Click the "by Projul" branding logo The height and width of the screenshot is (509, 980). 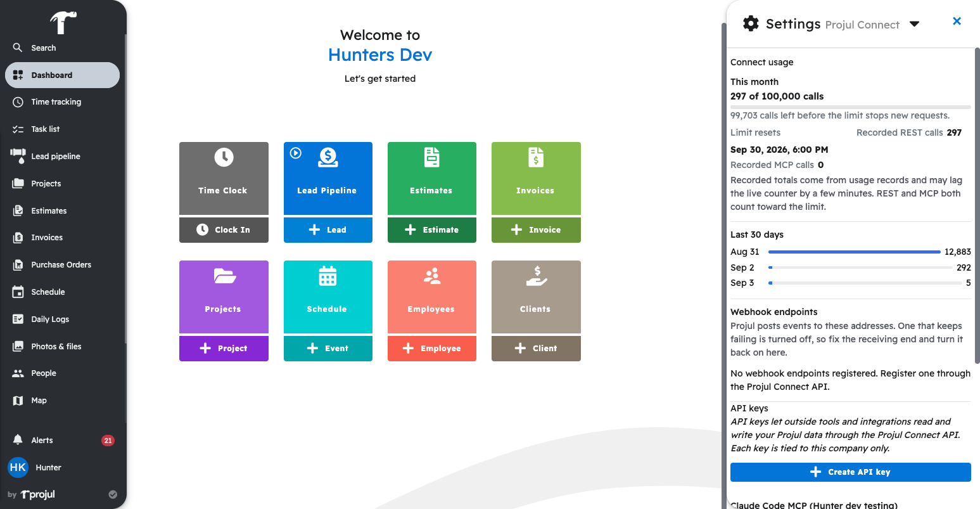pyautogui.click(x=32, y=494)
